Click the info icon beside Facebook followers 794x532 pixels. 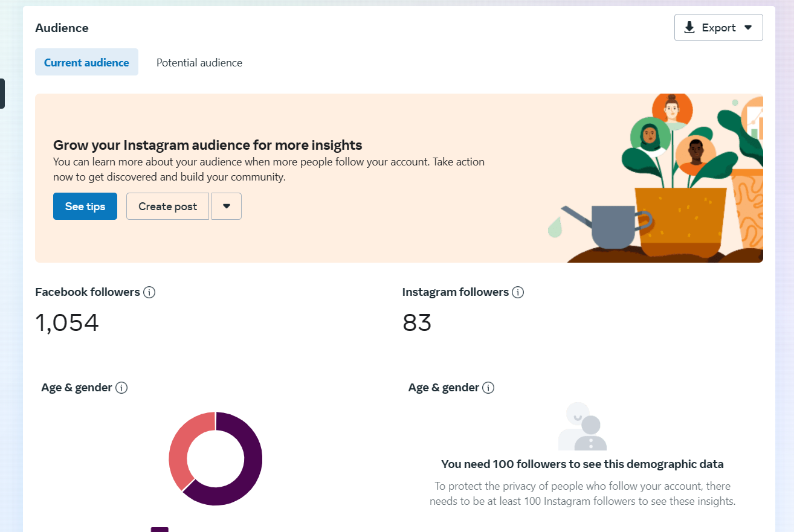[149, 292]
